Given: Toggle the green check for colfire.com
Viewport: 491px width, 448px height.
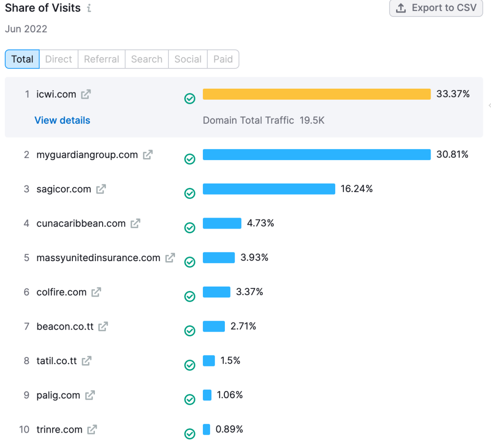Looking at the screenshot, I should point(190,296).
